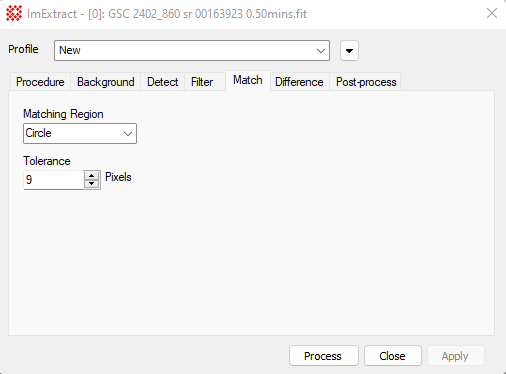Open the profile options arrow menu button

349,51
